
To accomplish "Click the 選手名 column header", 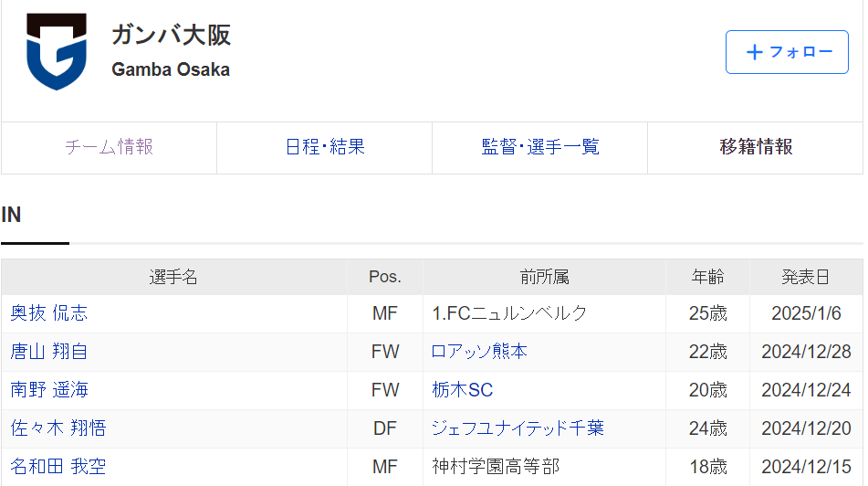I will pos(173,277).
